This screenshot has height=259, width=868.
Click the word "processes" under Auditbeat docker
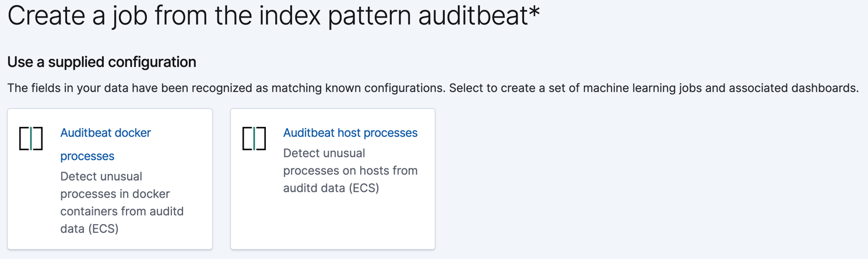[87, 156]
